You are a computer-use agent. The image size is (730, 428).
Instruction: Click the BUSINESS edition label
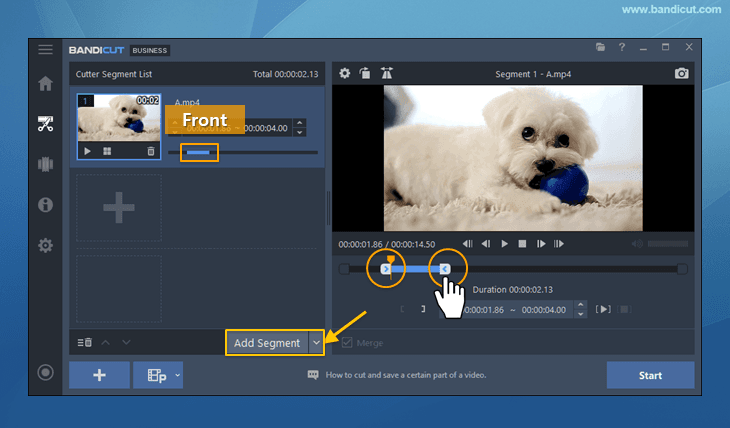tap(149, 50)
